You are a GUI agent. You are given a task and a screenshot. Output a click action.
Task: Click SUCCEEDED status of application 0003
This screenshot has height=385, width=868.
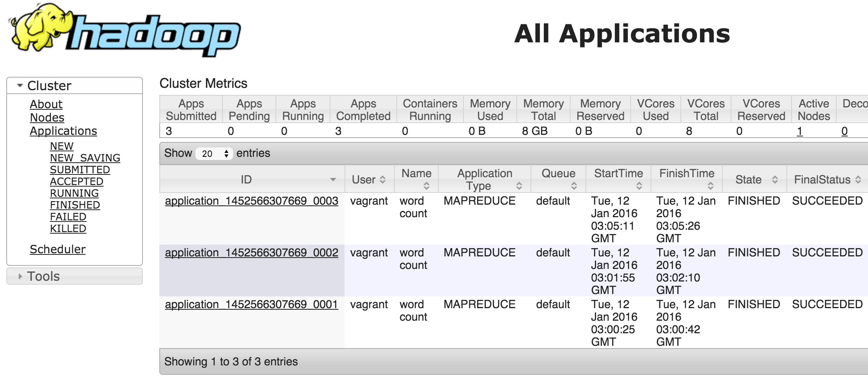click(x=827, y=201)
